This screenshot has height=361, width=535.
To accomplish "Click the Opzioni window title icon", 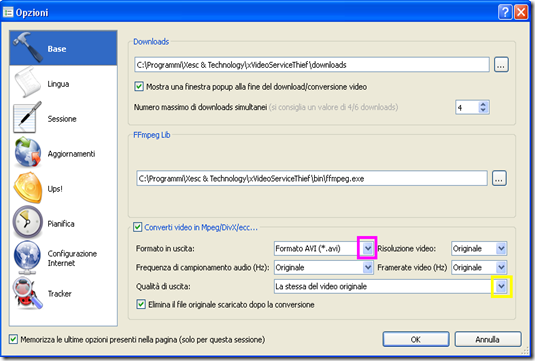I will (x=8, y=12).
